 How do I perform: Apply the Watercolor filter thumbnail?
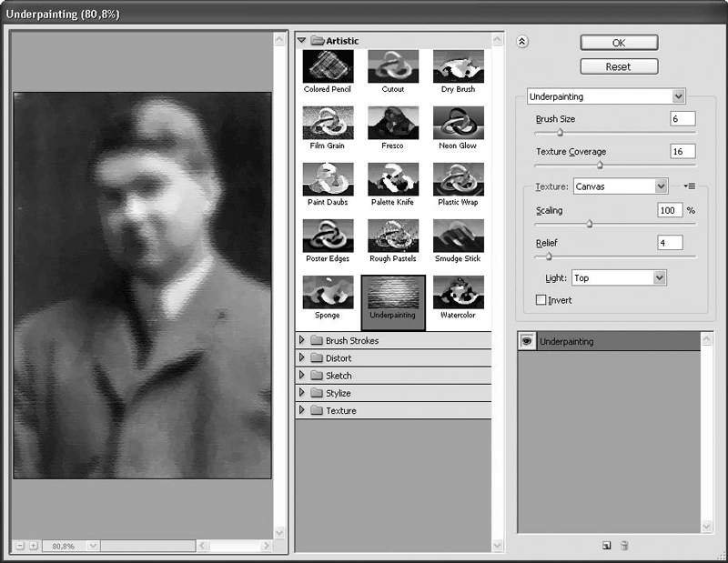click(x=458, y=292)
